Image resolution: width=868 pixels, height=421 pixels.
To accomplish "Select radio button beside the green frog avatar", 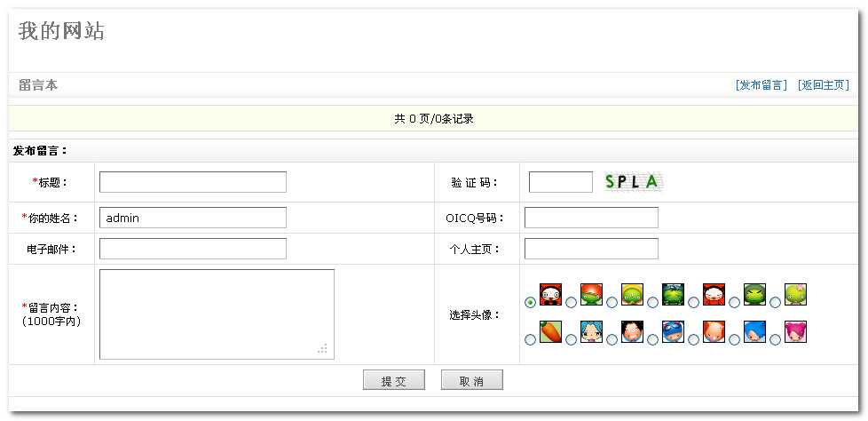I will (x=652, y=303).
